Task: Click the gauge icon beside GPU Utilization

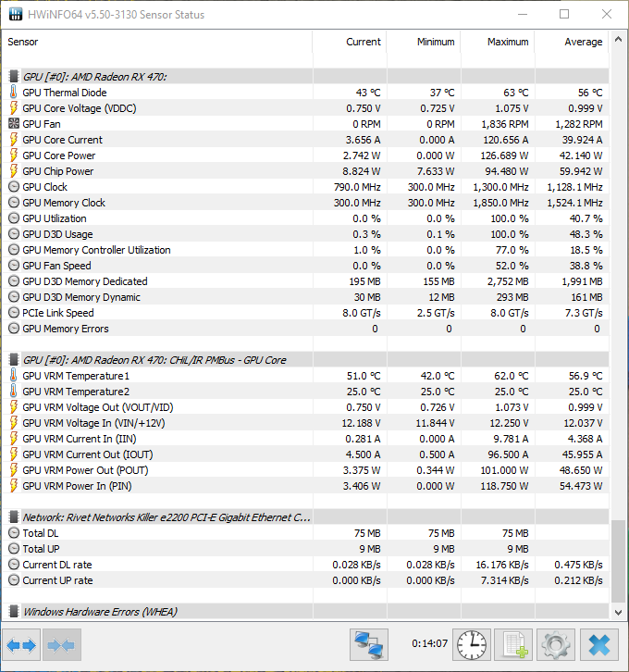Action: click(14, 218)
